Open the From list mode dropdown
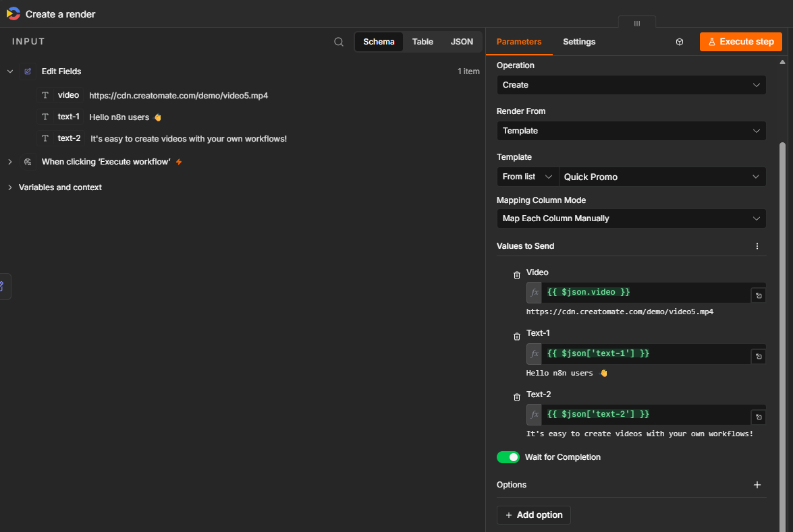 pos(527,177)
